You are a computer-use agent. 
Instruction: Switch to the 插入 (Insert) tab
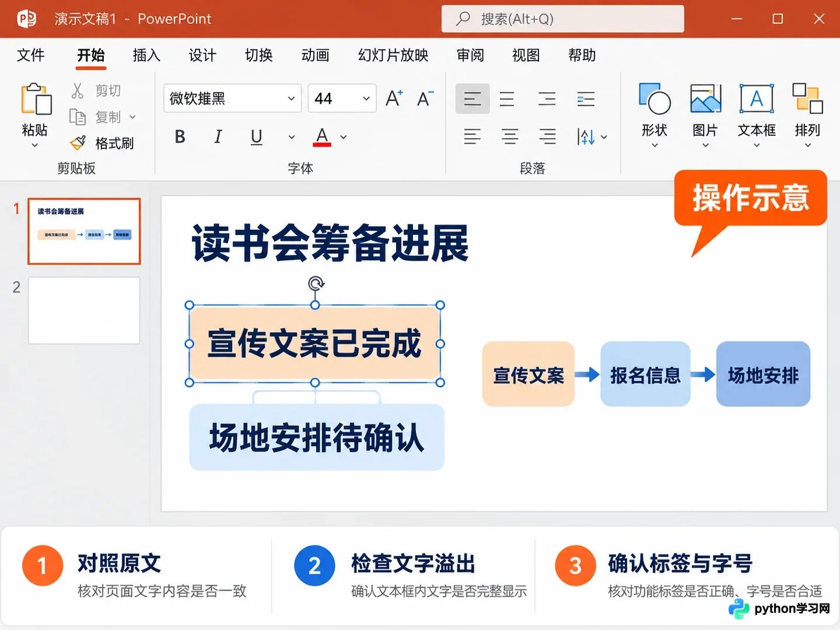tap(146, 55)
